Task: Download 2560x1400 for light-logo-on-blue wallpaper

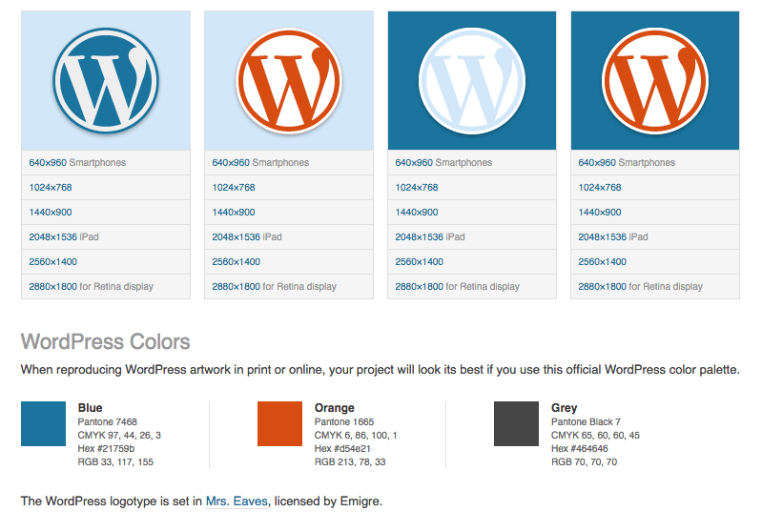Action: point(420,262)
